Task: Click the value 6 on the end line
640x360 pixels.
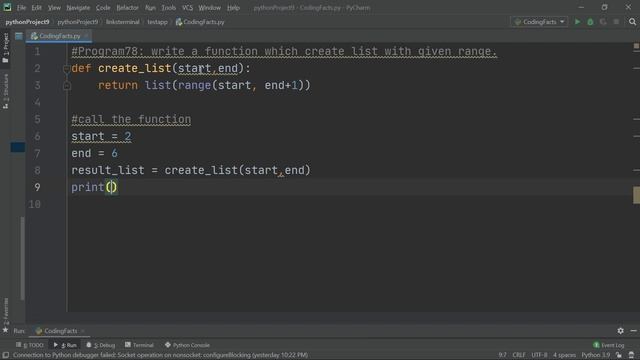Action: click(114, 153)
